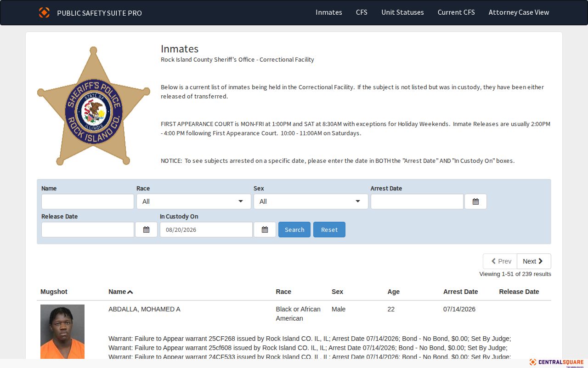Viewport: 588px width, 368px height.
Task: Open the In Custody On calendar picker
Action: [265, 230]
